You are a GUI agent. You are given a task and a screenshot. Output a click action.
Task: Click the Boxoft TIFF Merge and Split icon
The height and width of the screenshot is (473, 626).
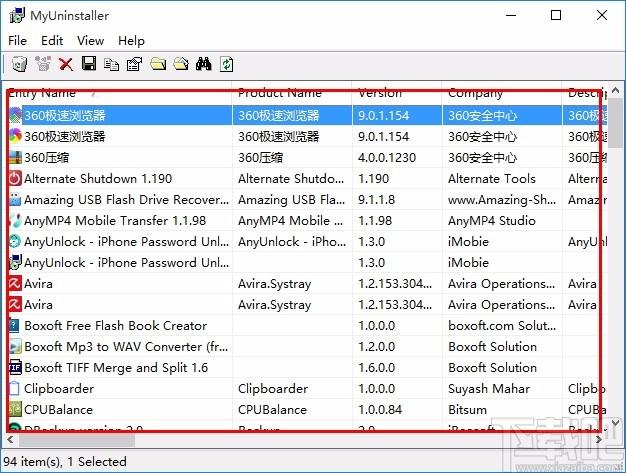point(15,368)
